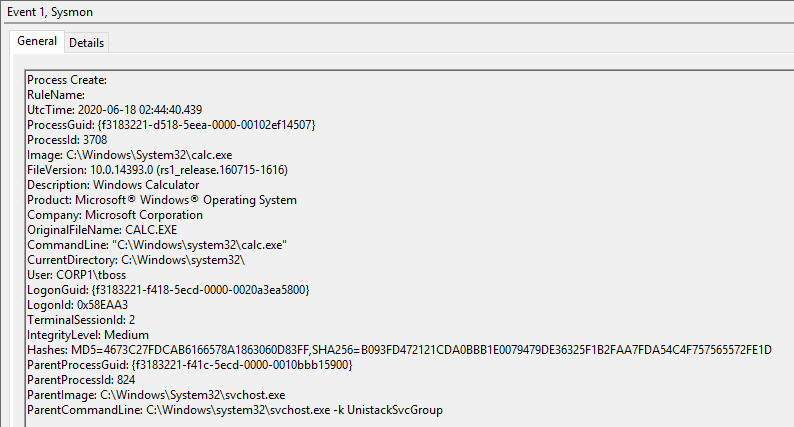Click the LogonGuid line
The height and width of the screenshot is (427, 794).
tap(168, 290)
